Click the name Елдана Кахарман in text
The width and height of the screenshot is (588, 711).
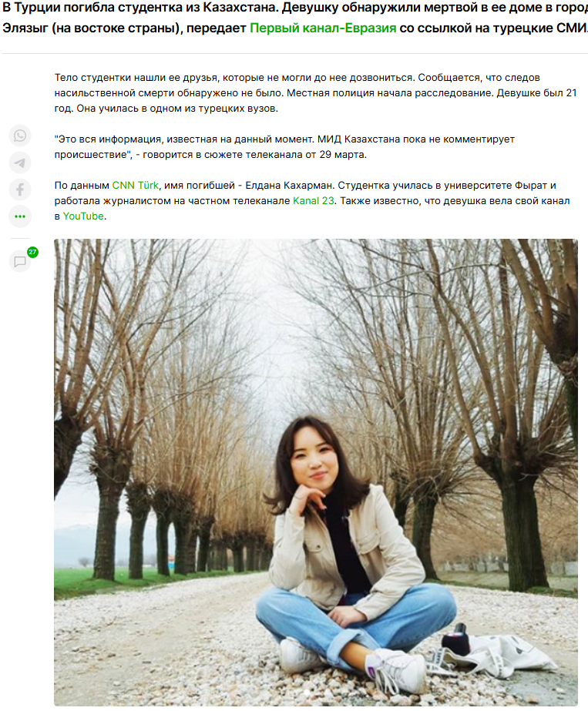(x=290, y=186)
